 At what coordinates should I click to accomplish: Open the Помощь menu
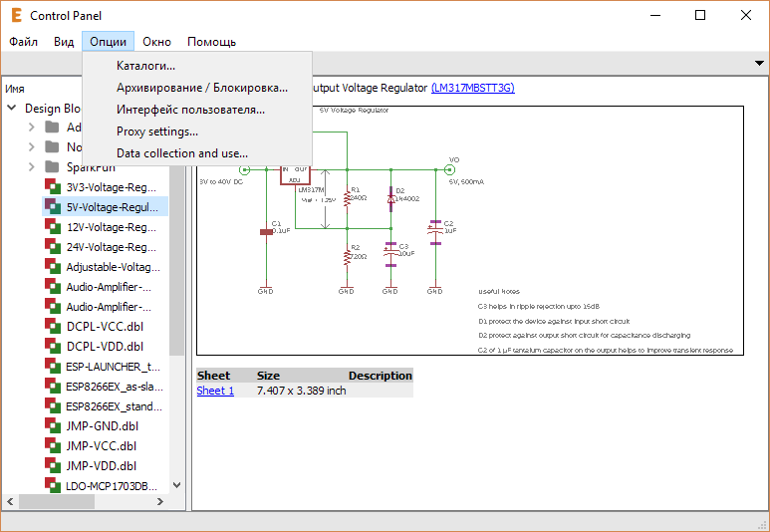click(x=211, y=42)
